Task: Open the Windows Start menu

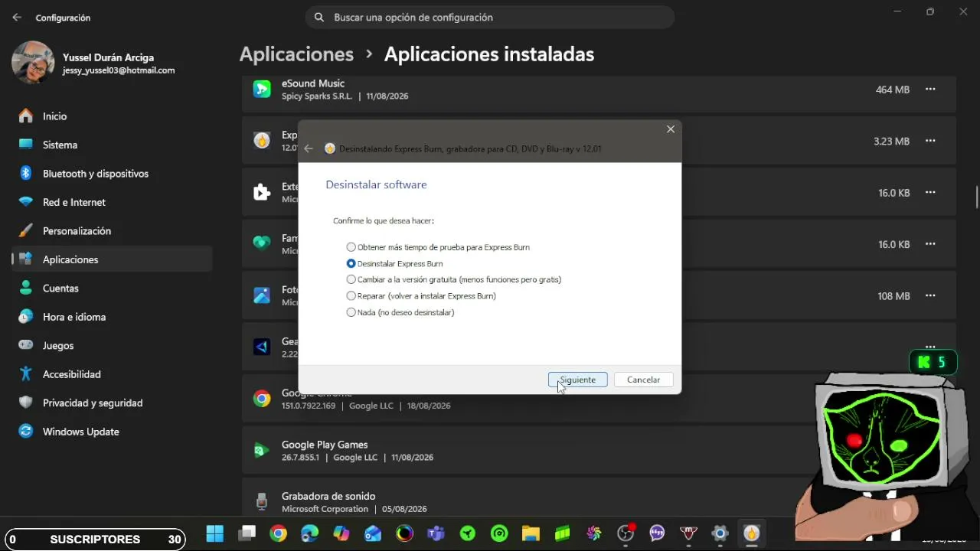Action: click(x=215, y=533)
